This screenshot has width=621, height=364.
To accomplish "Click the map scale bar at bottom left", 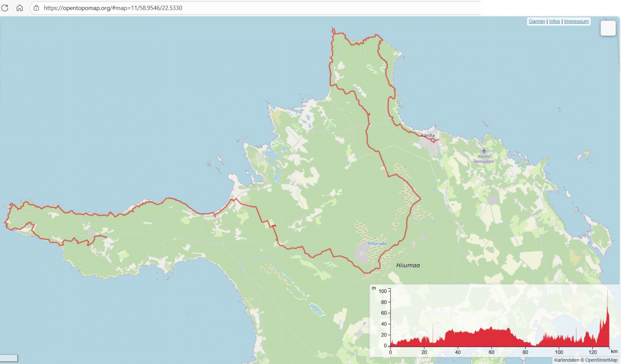I will (x=9, y=358).
